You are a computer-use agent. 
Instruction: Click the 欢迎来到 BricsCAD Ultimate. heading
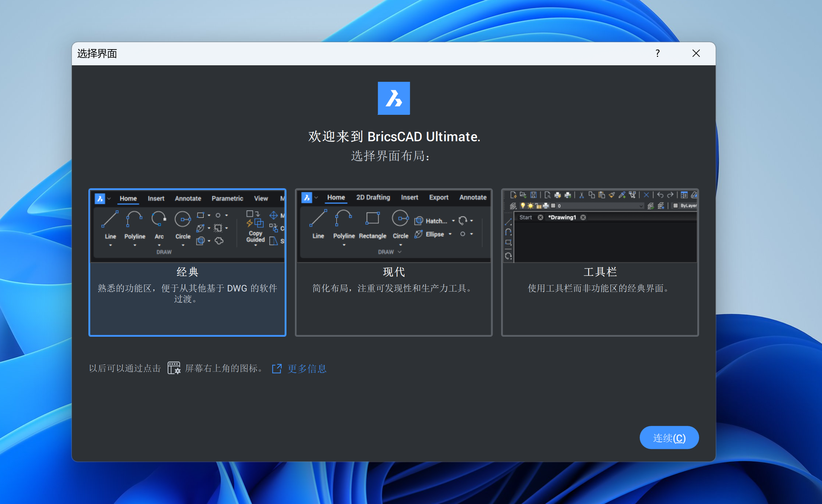[x=394, y=136]
